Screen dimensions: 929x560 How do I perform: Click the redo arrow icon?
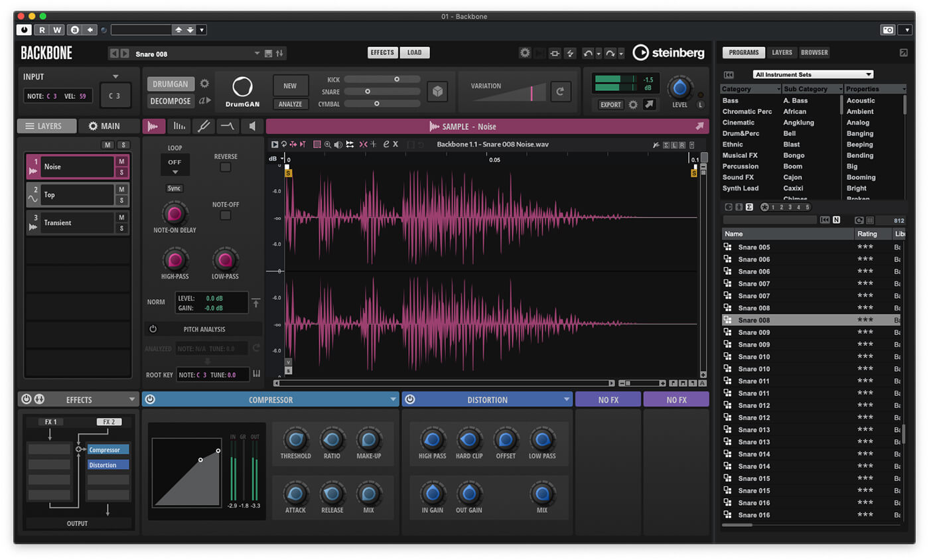tap(610, 53)
